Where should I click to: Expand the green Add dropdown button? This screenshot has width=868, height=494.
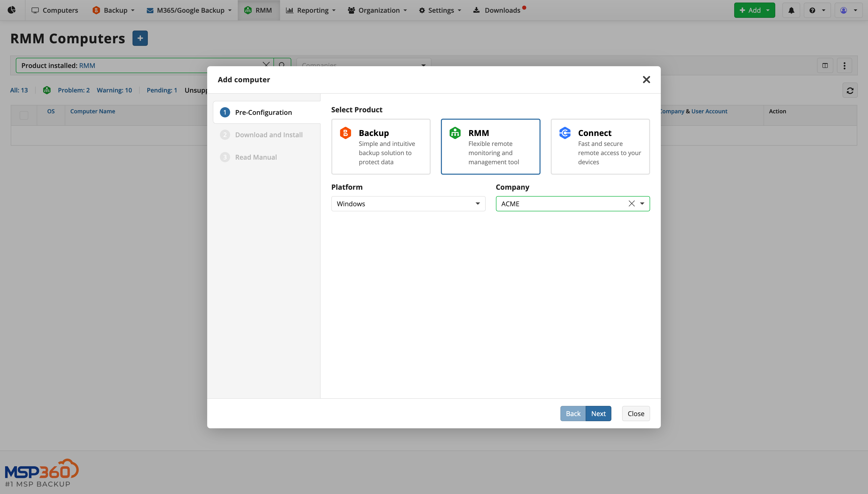754,10
